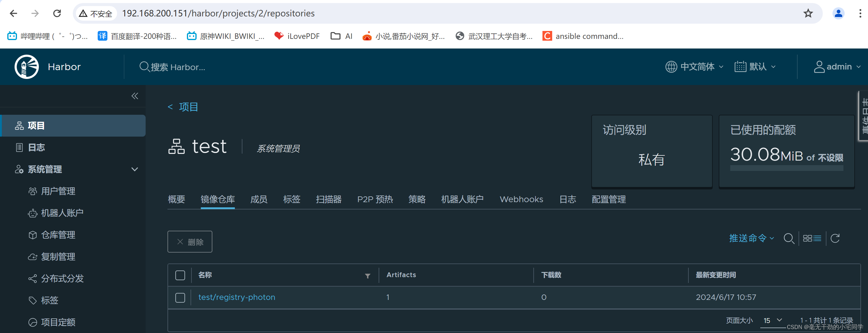
Task: Switch to the 成员 tab
Action: pyautogui.click(x=258, y=199)
